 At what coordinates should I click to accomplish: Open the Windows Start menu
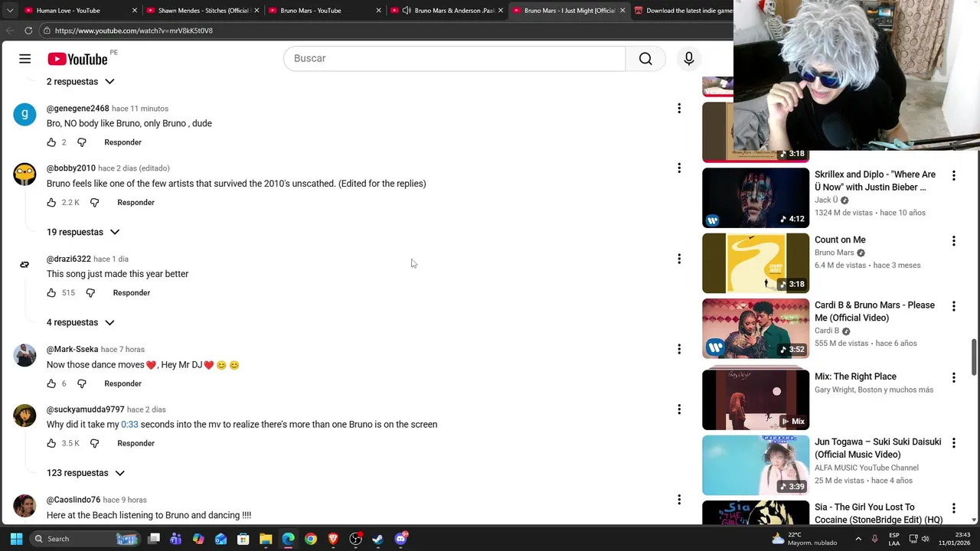pyautogui.click(x=16, y=539)
